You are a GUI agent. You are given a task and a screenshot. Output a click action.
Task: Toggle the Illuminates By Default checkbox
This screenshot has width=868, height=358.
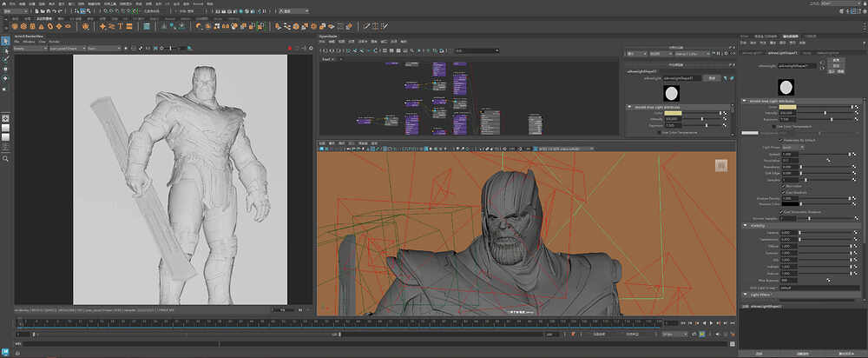780,140
